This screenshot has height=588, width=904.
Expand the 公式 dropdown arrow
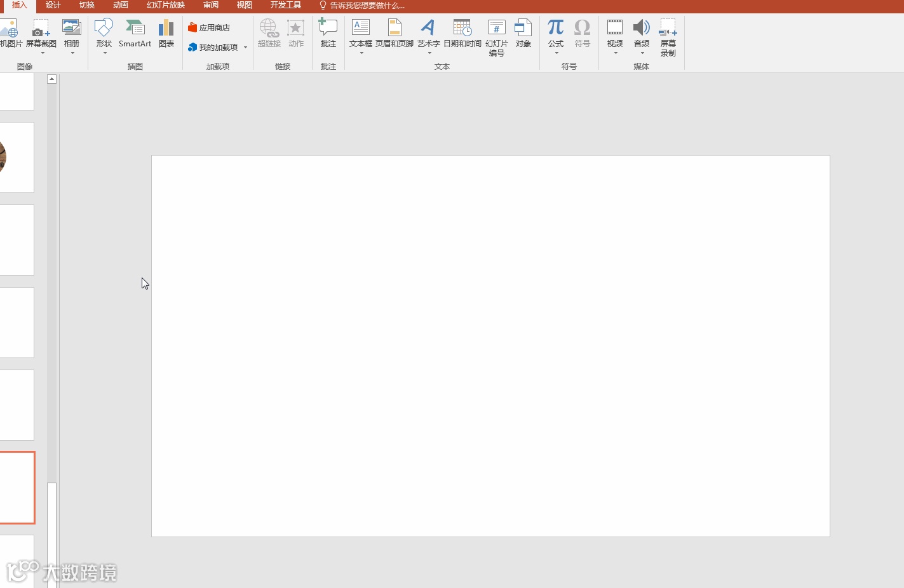[x=557, y=53]
